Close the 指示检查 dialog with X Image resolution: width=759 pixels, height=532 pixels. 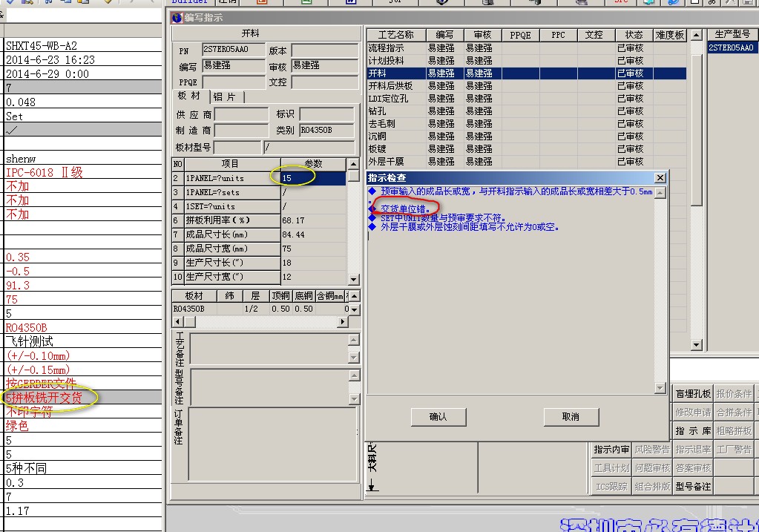(x=660, y=177)
